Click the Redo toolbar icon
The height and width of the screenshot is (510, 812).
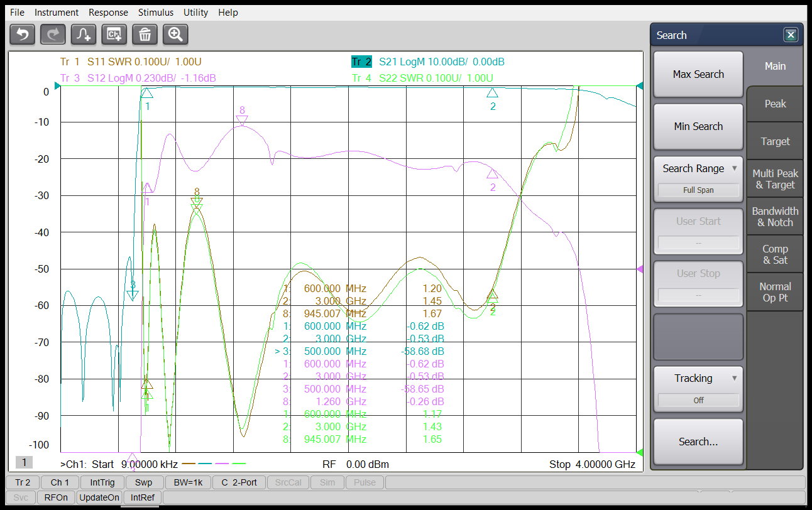[53, 34]
